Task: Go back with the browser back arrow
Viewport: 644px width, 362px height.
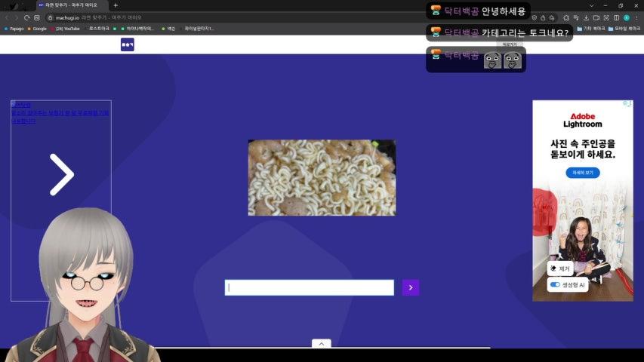Action: [x=7, y=17]
